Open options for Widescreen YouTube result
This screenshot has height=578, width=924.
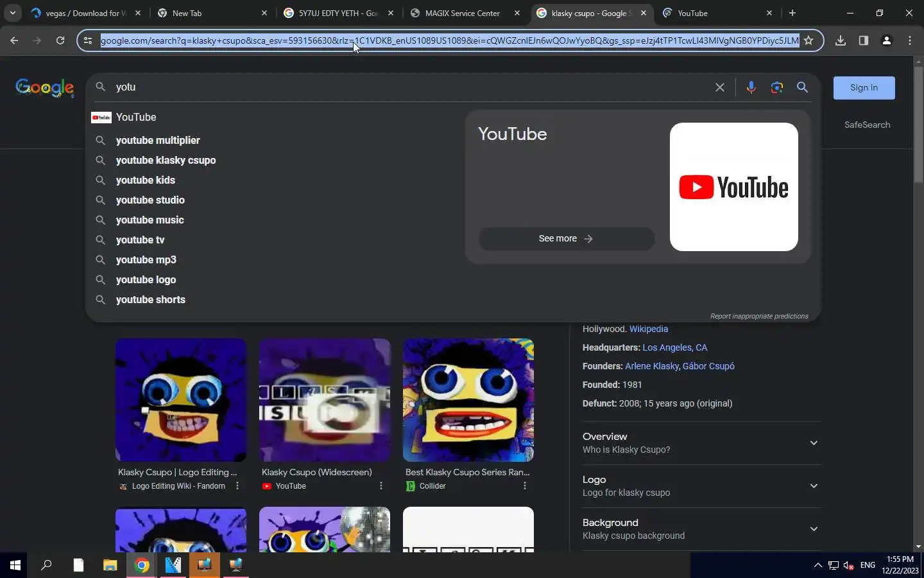pos(381,486)
